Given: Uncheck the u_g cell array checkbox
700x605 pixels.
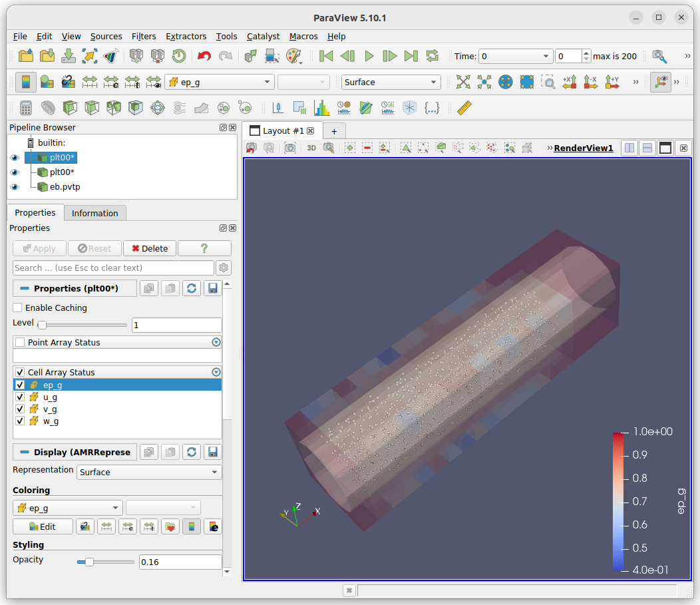Looking at the screenshot, I should coord(20,397).
